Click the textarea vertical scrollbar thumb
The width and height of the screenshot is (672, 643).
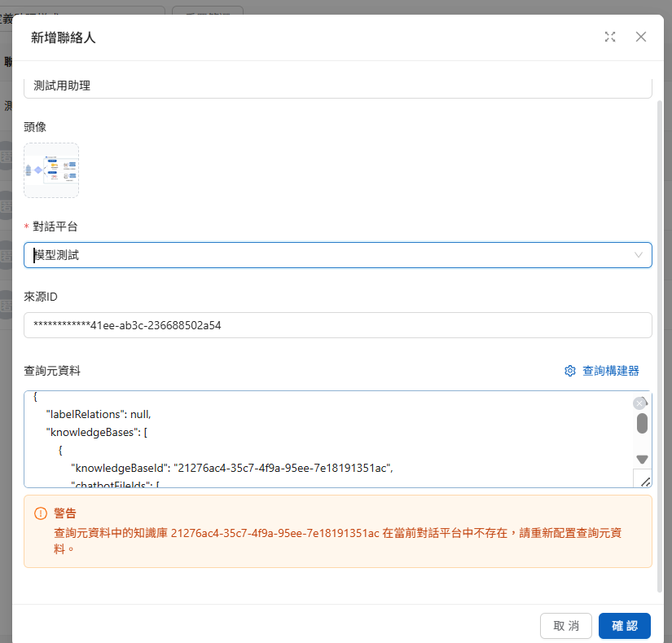pyautogui.click(x=642, y=423)
